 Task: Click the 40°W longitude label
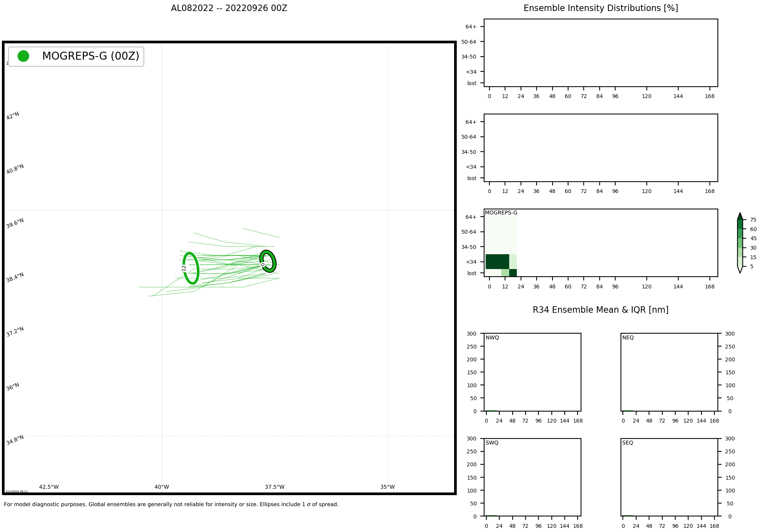[161, 487]
